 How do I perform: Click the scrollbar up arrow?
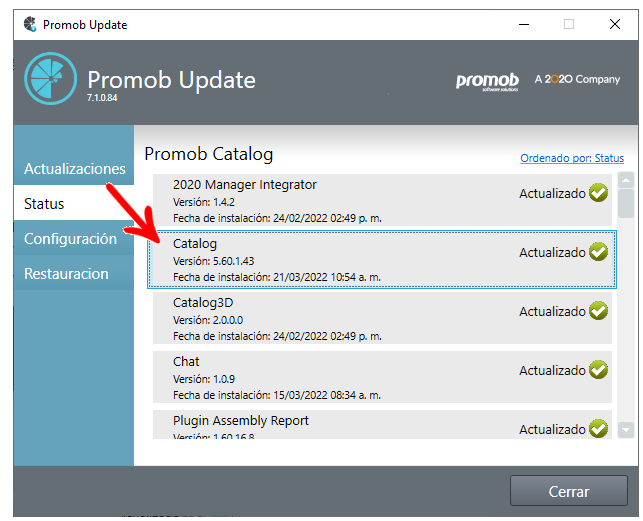point(626,180)
